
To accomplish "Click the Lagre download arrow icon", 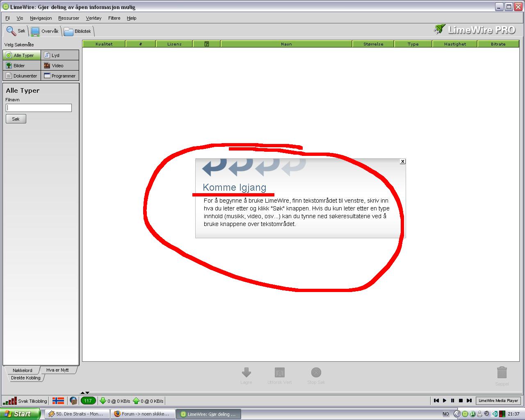I will point(246,372).
